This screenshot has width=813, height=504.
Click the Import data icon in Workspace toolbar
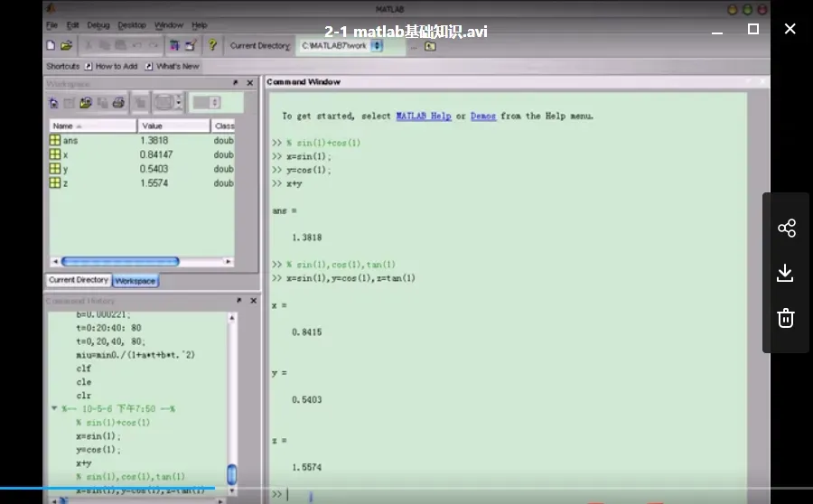point(86,103)
